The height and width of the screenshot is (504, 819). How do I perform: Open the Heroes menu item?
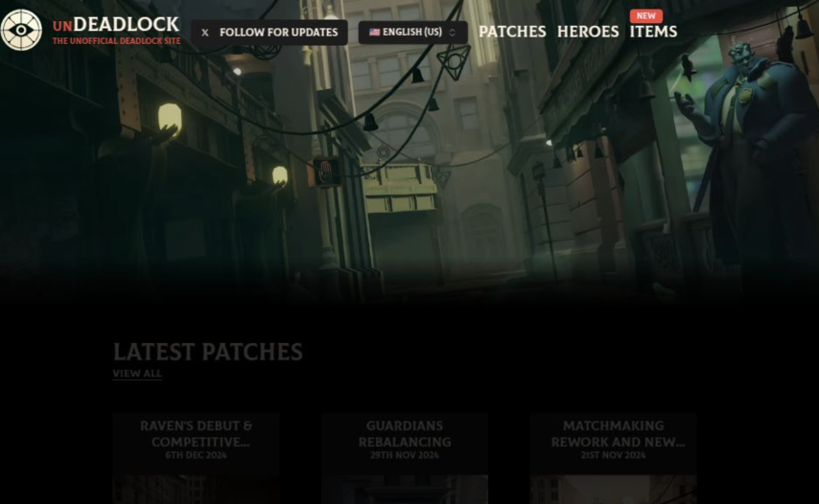point(588,32)
